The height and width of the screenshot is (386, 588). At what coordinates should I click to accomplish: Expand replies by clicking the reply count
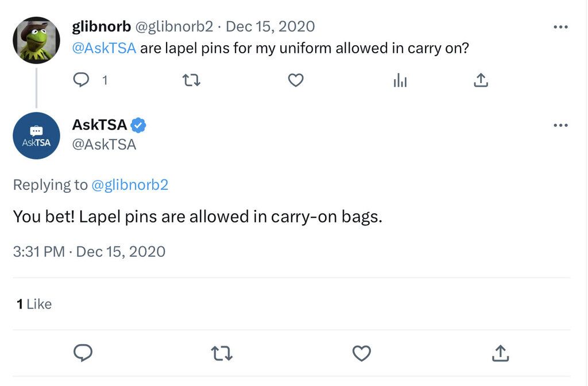pos(105,80)
